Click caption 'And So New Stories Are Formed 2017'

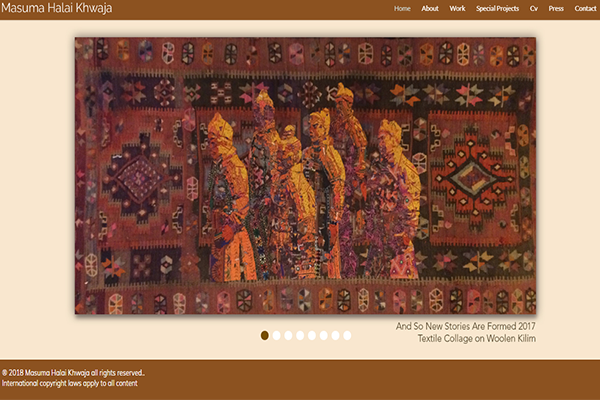pyautogui.click(x=466, y=326)
